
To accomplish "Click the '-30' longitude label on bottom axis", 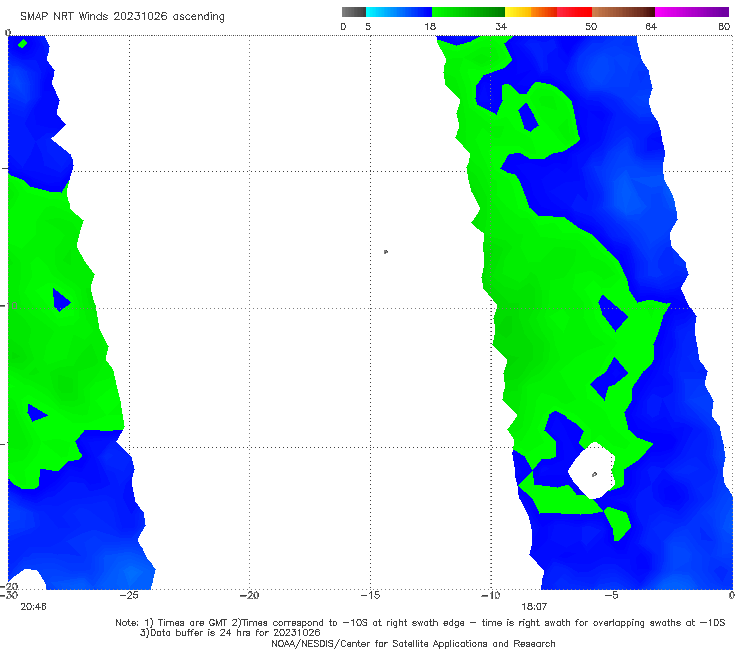I will click(x=9, y=595).
